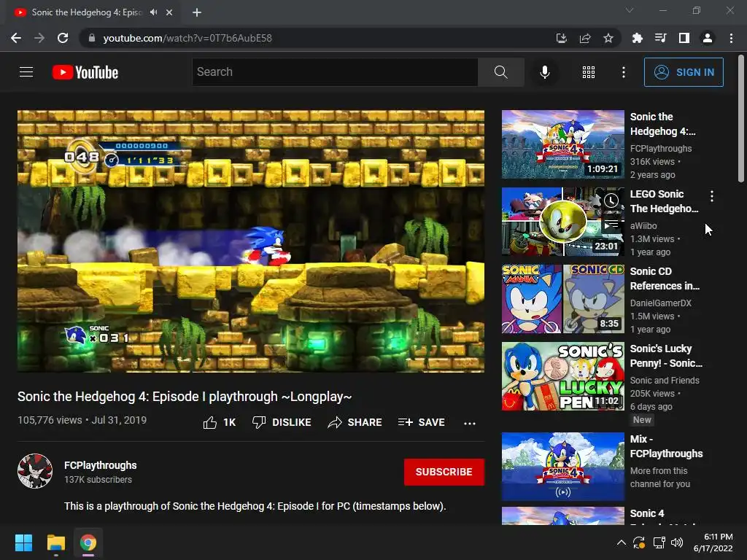
Task: Open Chrome three-dot menu
Action: [x=731, y=38]
